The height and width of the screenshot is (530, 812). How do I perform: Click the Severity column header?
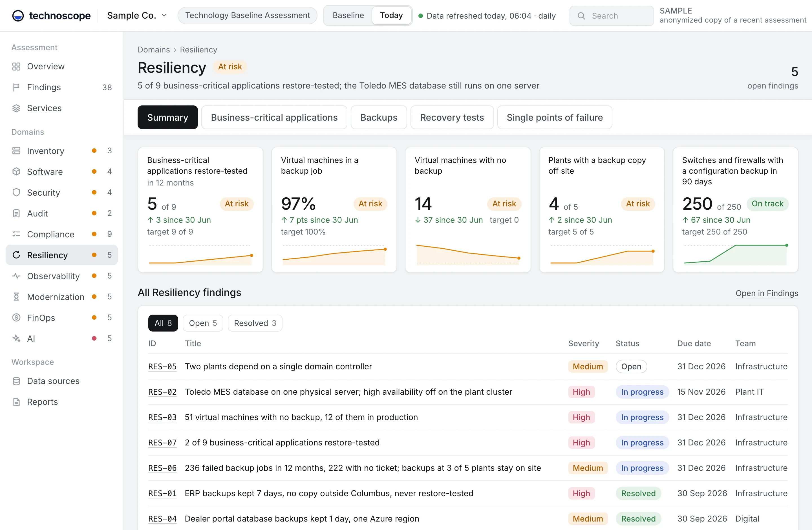(583, 343)
